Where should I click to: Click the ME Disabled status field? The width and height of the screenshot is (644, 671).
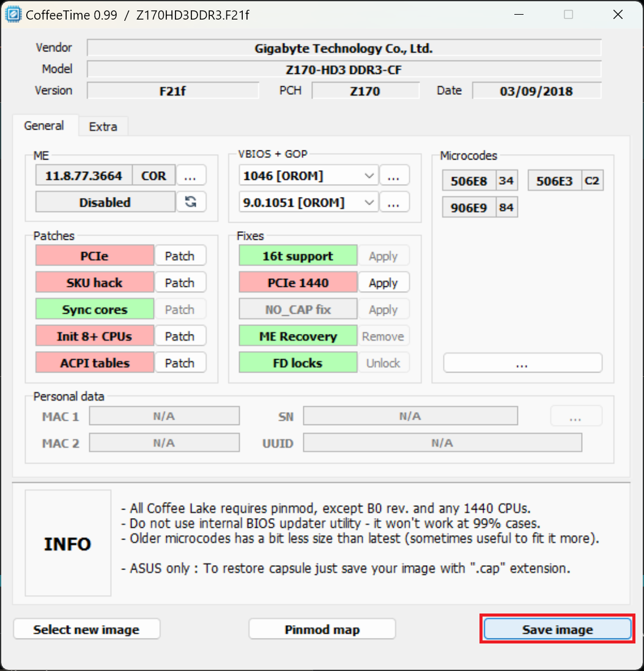tap(105, 202)
